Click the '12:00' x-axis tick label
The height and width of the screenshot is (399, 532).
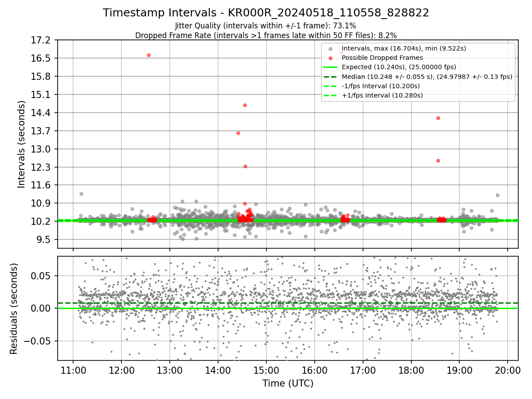point(121,371)
